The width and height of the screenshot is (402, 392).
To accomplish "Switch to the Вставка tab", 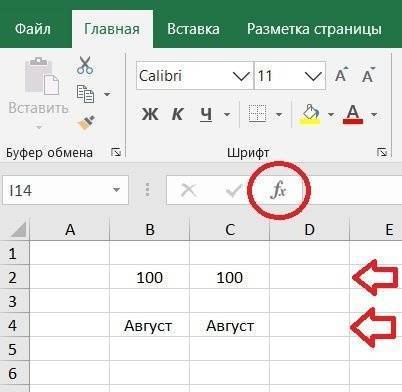I will 193,29.
